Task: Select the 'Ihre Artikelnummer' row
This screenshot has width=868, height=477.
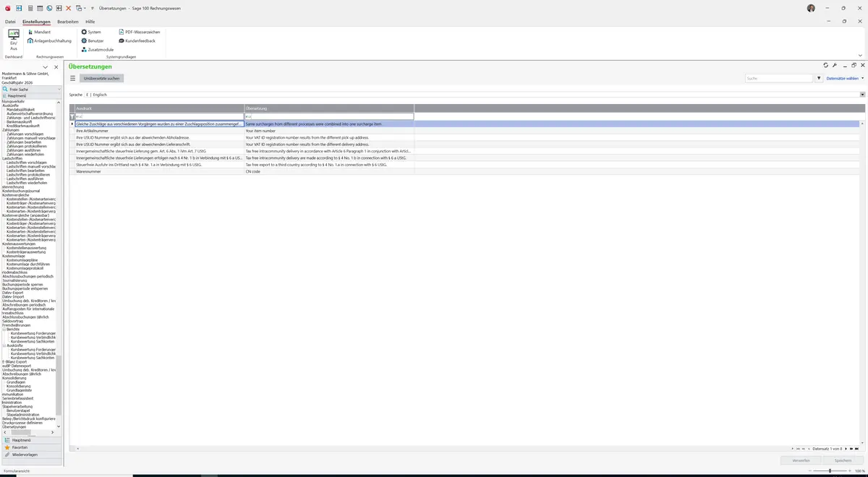Action: (x=464, y=131)
